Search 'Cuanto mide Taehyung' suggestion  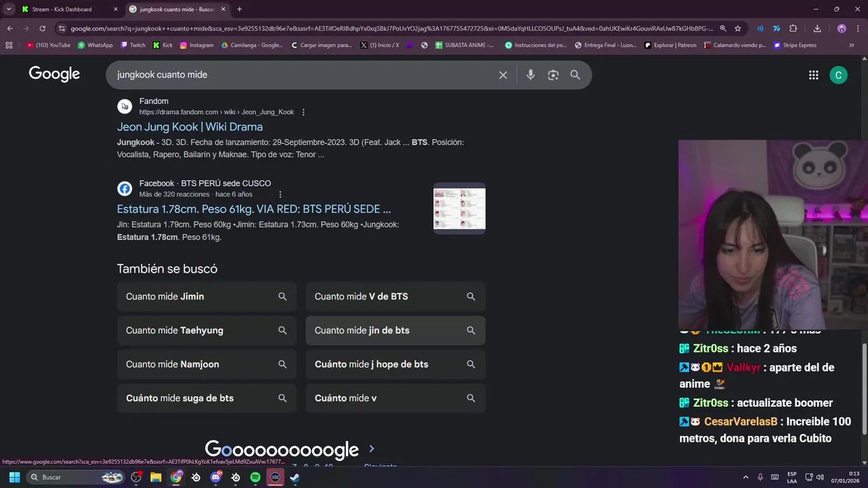pos(206,330)
